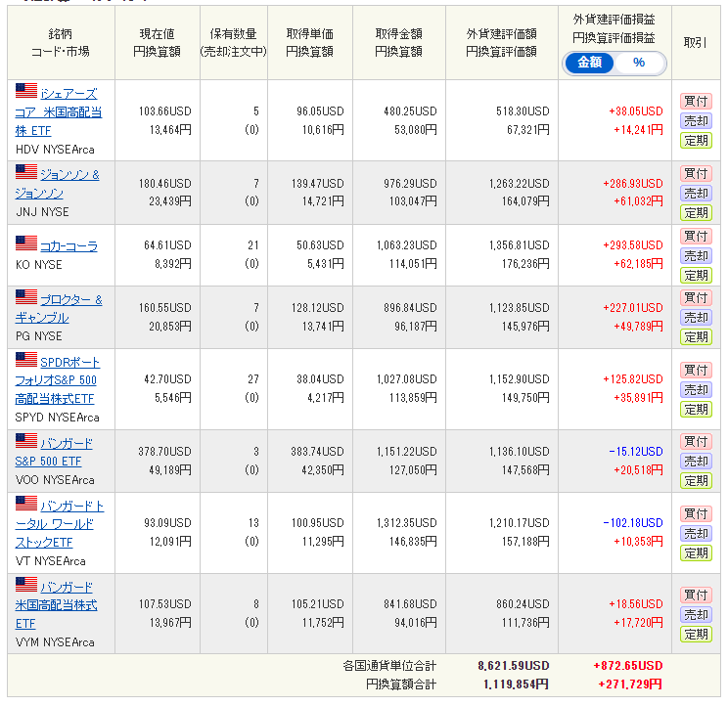Select VYM valuation 860.24USD

(x=523, y=604)
